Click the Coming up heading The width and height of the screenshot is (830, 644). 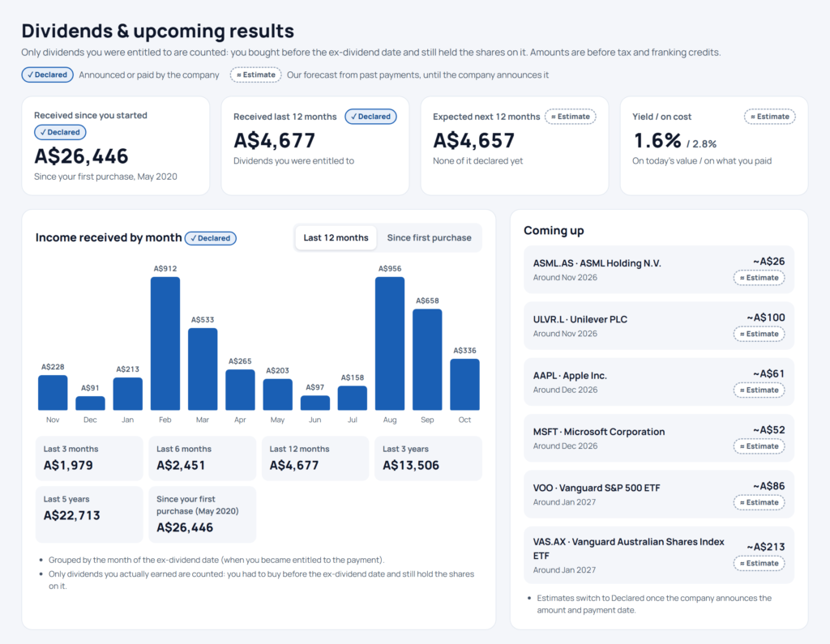554,231
